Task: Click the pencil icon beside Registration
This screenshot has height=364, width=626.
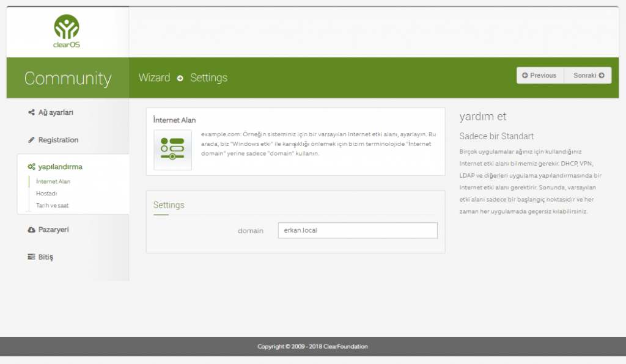Action: (x=32, y=140)
